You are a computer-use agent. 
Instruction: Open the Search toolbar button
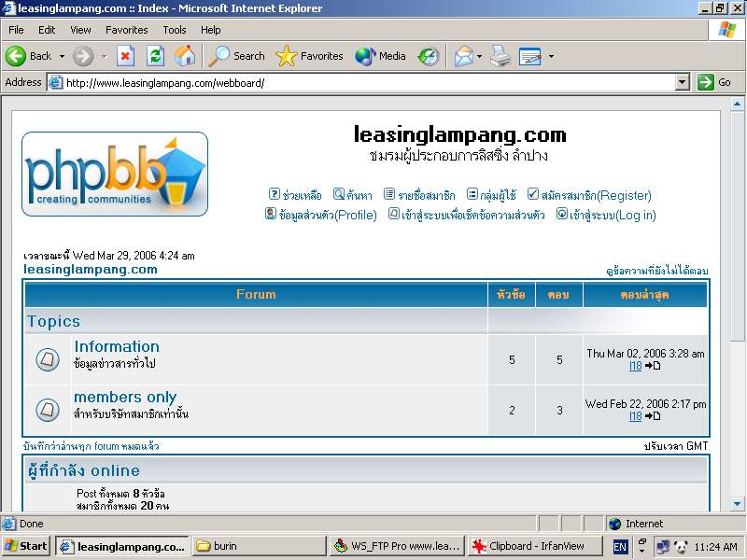point(237,56)
